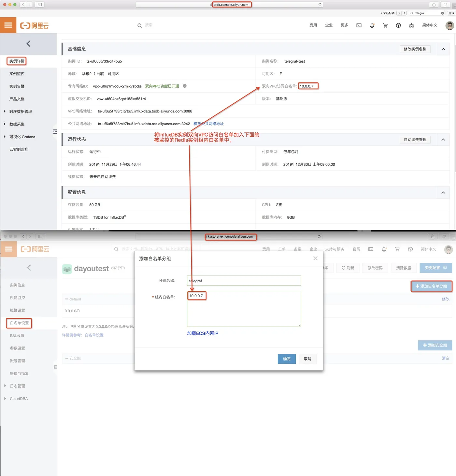456x476 pixels.
Task: Open notifications bell in top console
Action: click(372, 25)
